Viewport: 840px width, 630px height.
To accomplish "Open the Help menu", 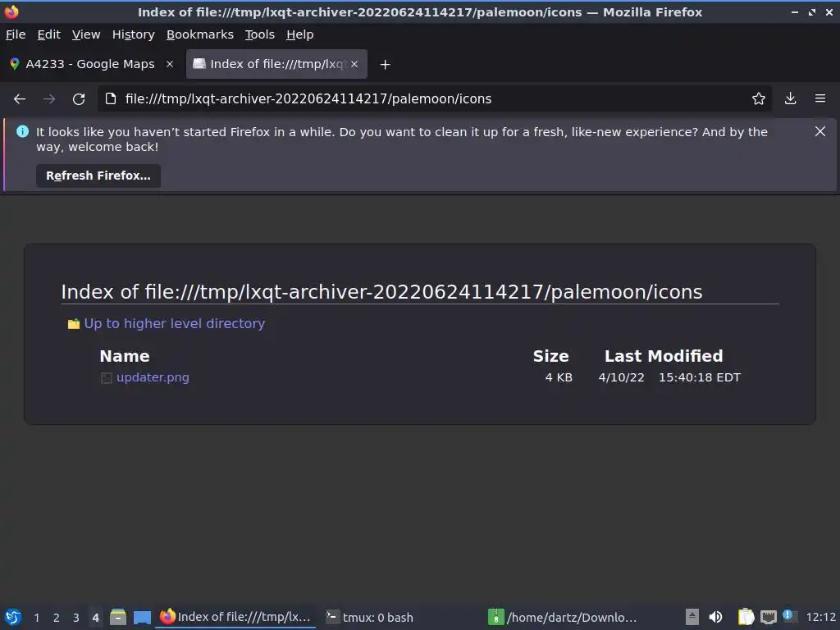I will click(300, 34).
